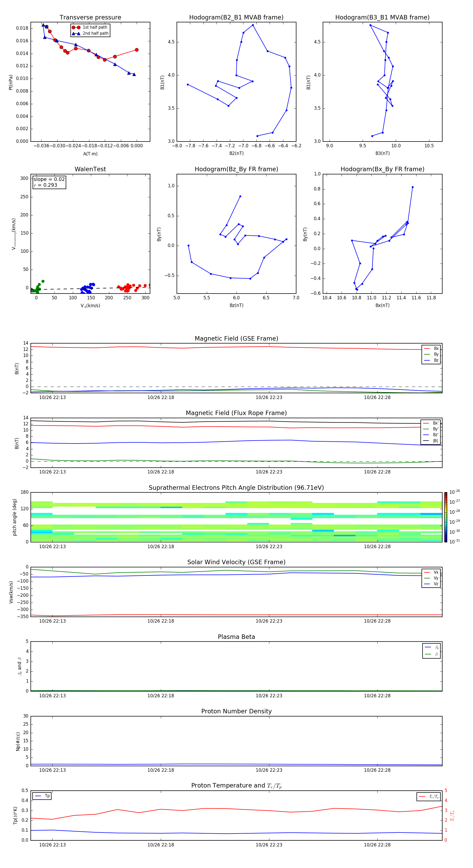Click the topmost point in Bx_By hodogram
Viewport: 473px width, 868px height.
(413, 187)
